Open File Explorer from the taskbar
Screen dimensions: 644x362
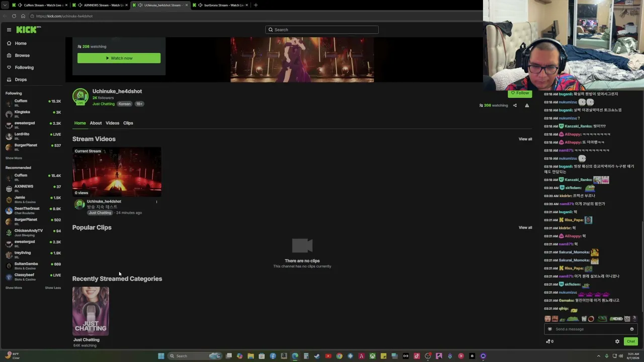(x=251, y=356)
